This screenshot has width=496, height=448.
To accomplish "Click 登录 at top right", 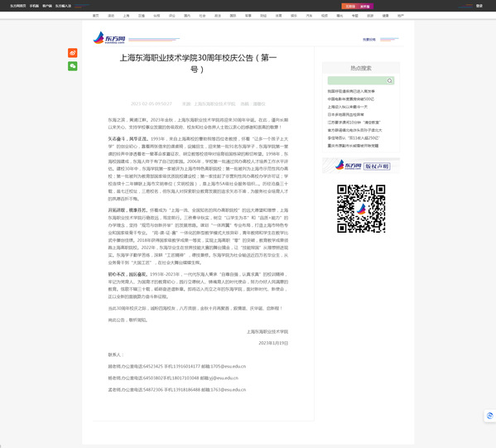I will (x=479, y=6).
